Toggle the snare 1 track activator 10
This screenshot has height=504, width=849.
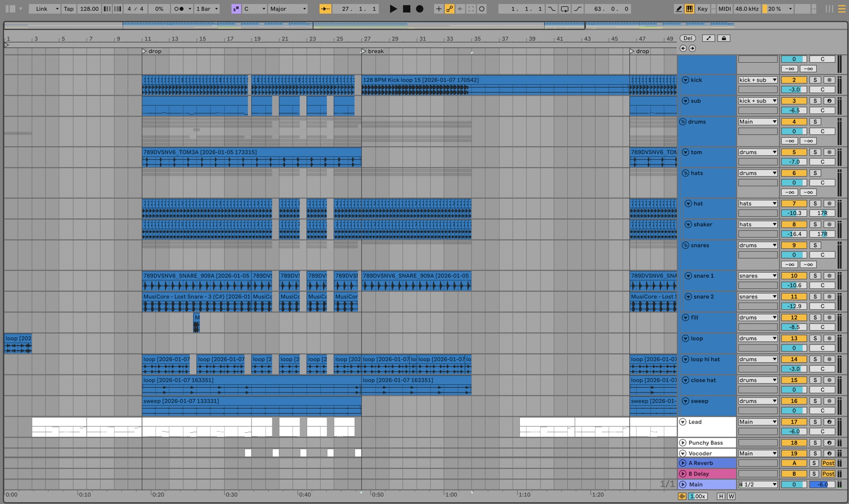[x=794, y=276]
